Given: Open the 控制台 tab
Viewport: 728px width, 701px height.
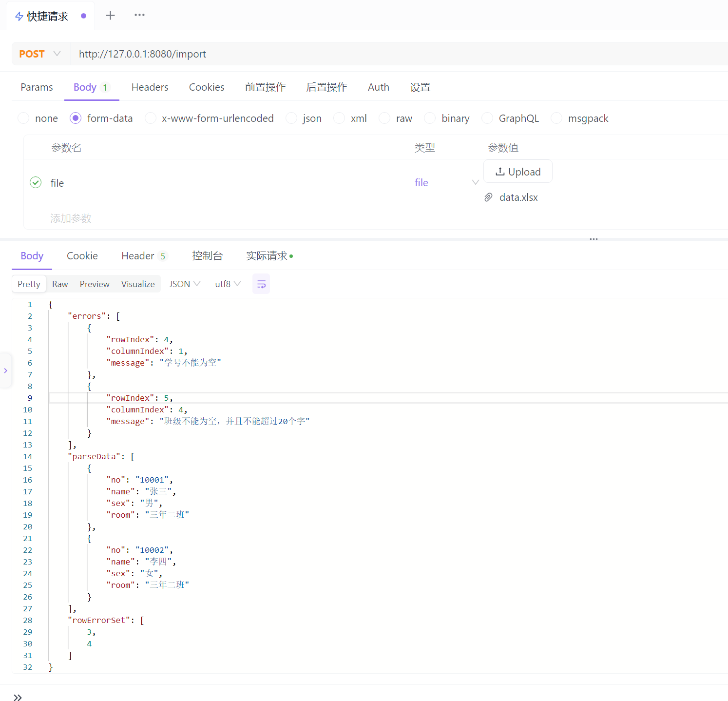Looking at the screenshot, I should point(207,256).
